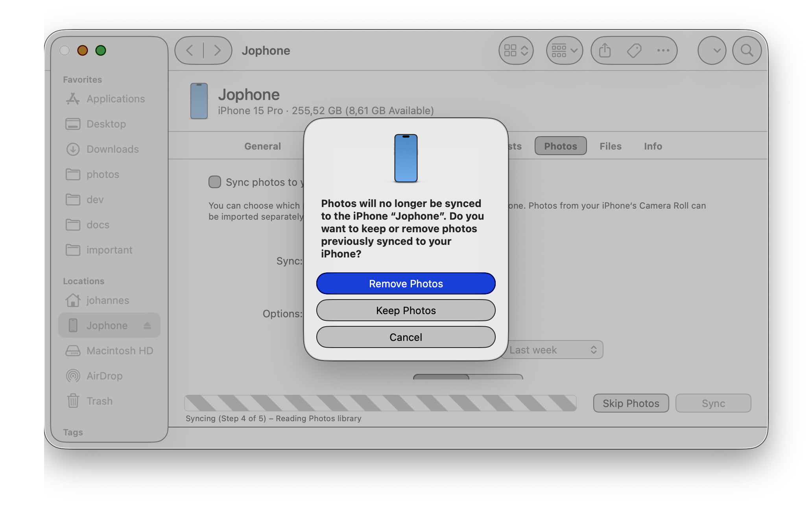Click the toolbar chevron-down dropdown button
This screenshot has width=812, height=507.
(712, 50)
